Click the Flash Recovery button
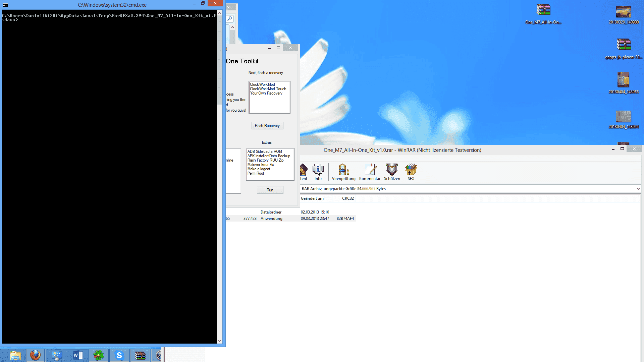 tap(267, 126)
